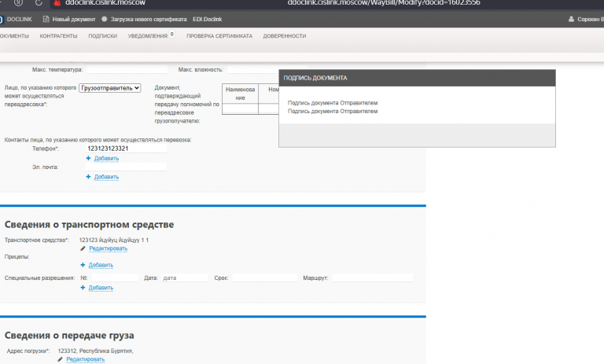
Task: Click Редактировать link for vehicle
Action: pyautogui.click(x=109, y=248)
